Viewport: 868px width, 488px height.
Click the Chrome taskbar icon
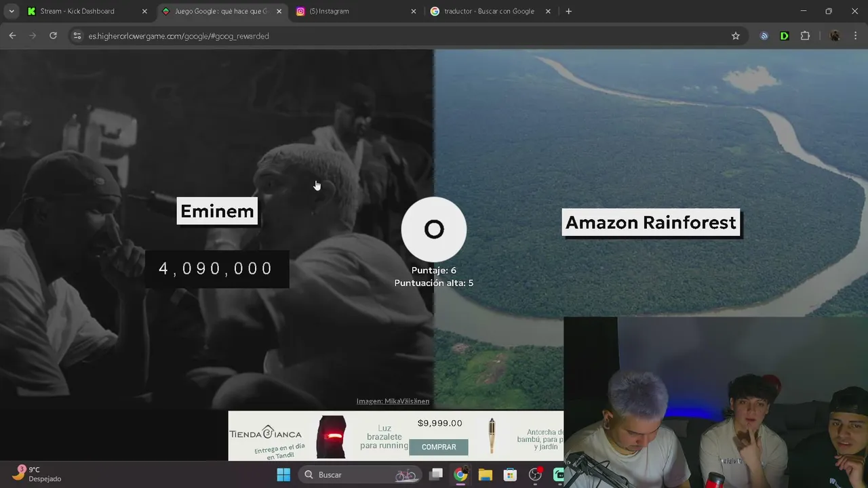click(461, 474)
